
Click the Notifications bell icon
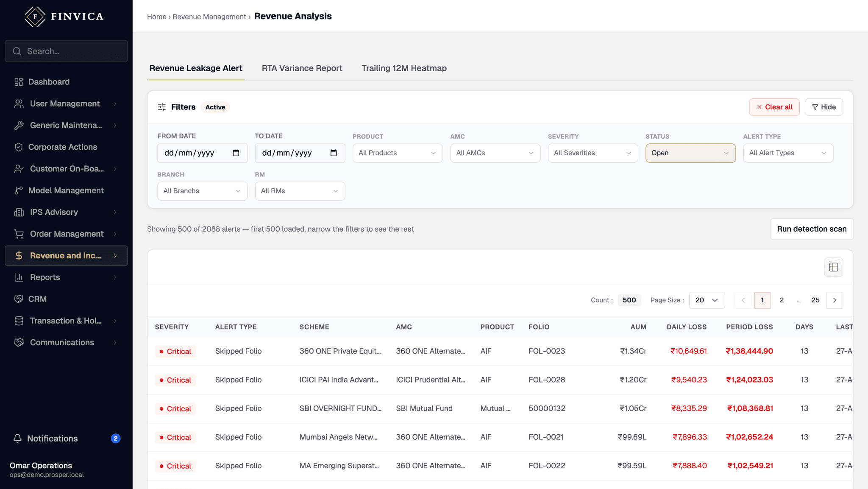pyautogui.click(x=17, y=439)
